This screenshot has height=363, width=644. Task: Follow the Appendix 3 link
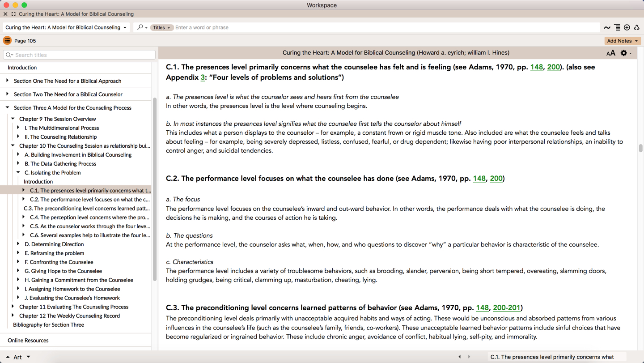203,77
